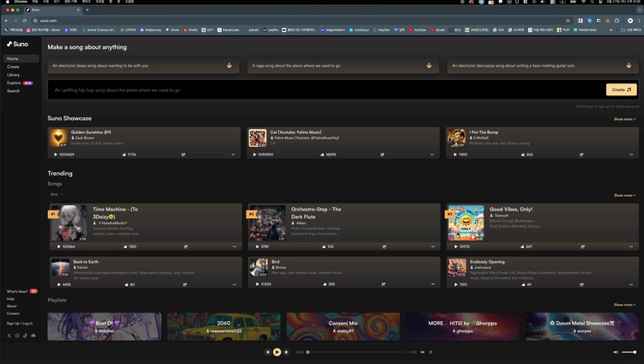
Task: Open the Now filter dropdown under Songs
Action: (57, 194)
